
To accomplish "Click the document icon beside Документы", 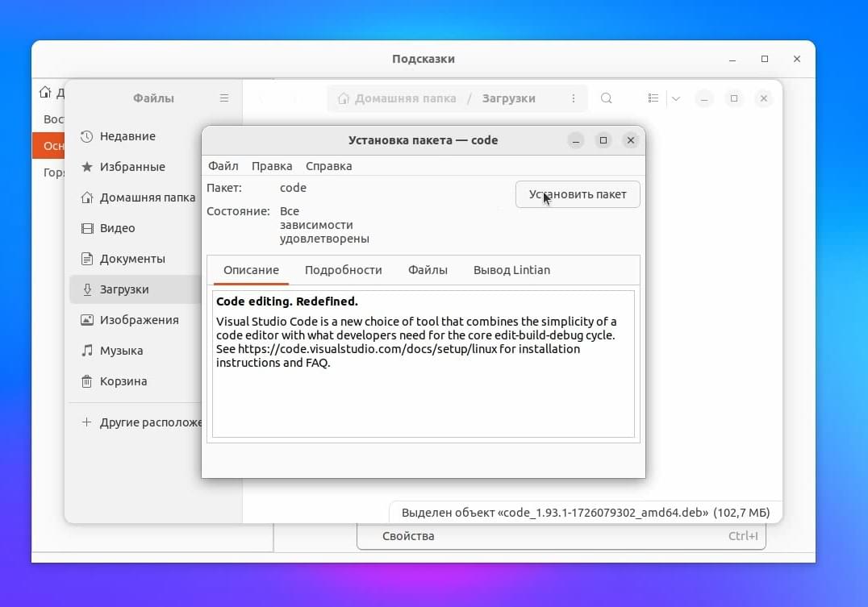I will click(86, 259).
